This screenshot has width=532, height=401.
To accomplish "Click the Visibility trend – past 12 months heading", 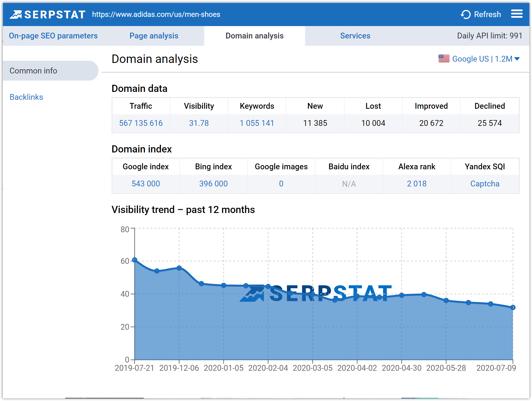I will click(183, 210).
